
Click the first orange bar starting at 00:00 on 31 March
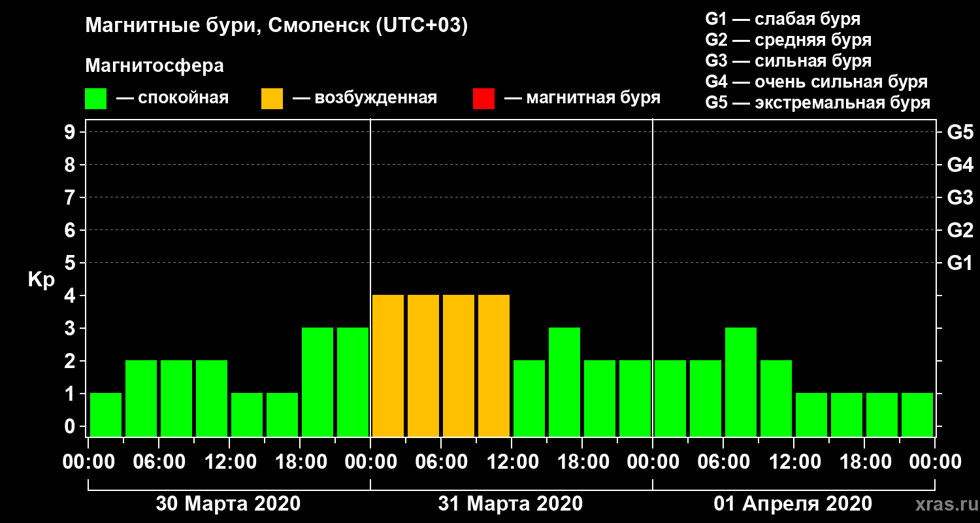[388, 365]
